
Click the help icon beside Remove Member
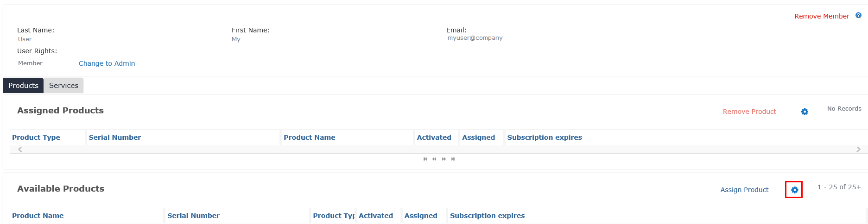click(x=858, y=15)
